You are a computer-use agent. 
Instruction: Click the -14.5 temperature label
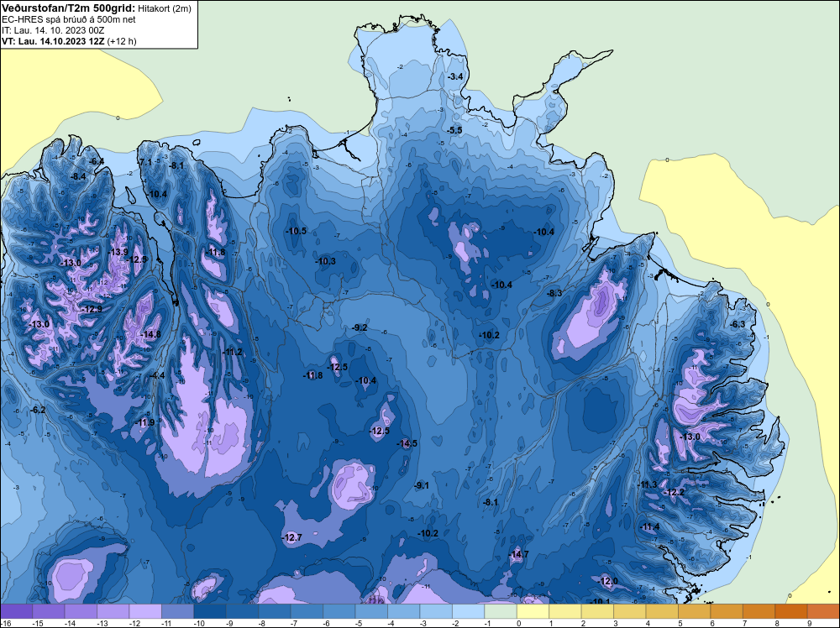[x=407, y=443]
